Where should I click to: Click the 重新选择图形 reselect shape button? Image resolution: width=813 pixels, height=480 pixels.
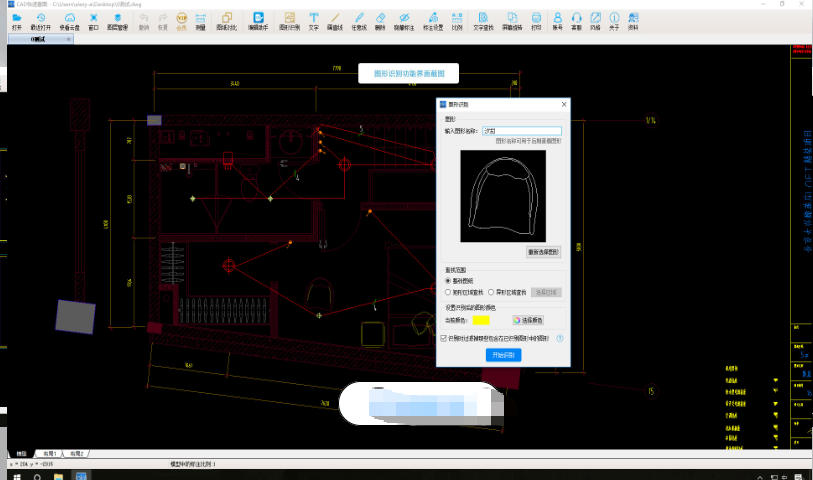click(544, 251)
